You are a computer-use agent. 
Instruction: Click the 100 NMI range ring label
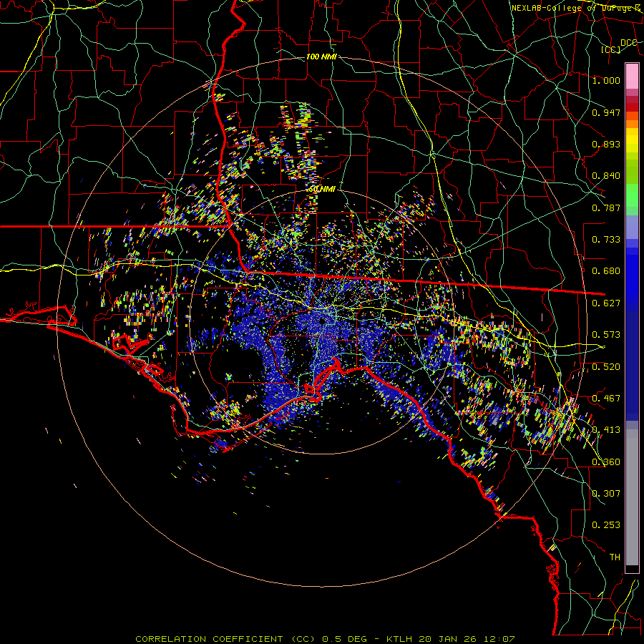click(x=321, y=57)
